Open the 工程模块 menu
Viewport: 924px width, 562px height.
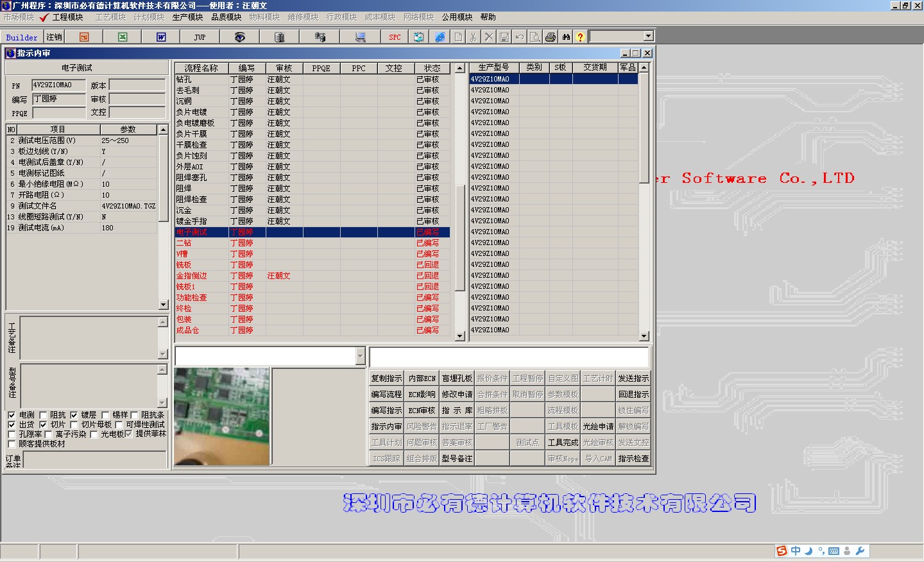[68, 17]
